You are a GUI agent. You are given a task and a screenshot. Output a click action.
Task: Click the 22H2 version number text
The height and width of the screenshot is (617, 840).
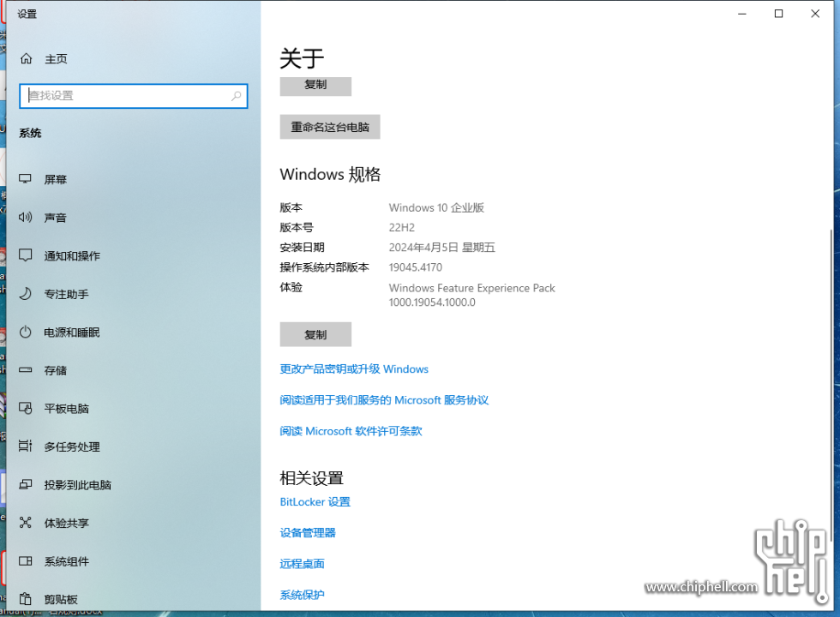pos(402,228)
